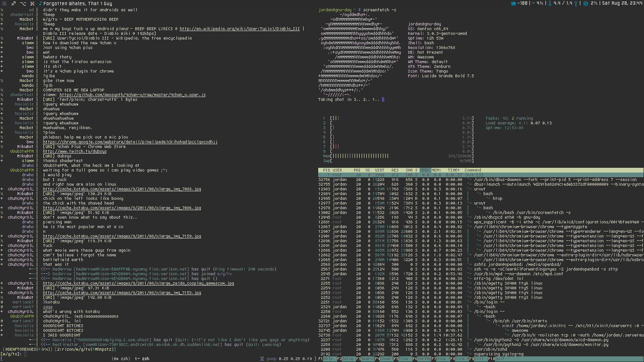Image resolution: width=644 pixels, height=362 pixels.
Task: Select the awesome process row in htop
Action: 481,330
